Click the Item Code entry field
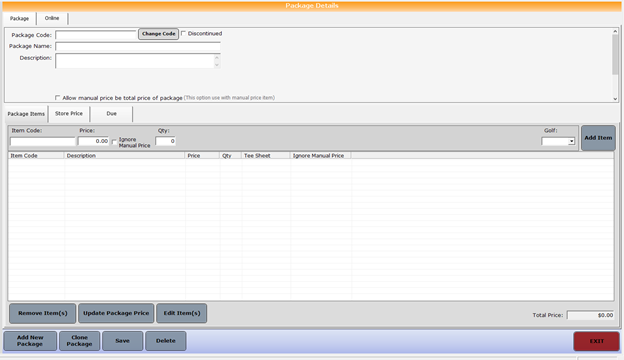This screenshot has height=360, width=624. (x=43, y=141)
